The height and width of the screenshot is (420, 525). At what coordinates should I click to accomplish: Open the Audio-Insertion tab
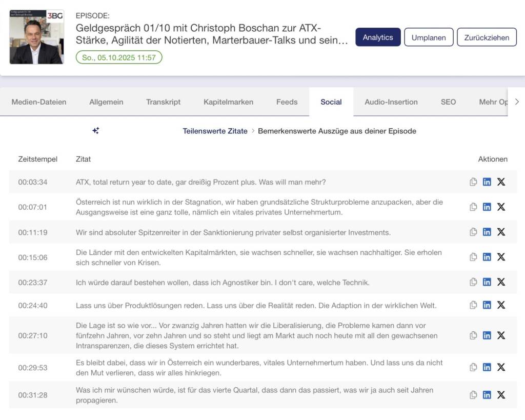[x=391, y=102]
